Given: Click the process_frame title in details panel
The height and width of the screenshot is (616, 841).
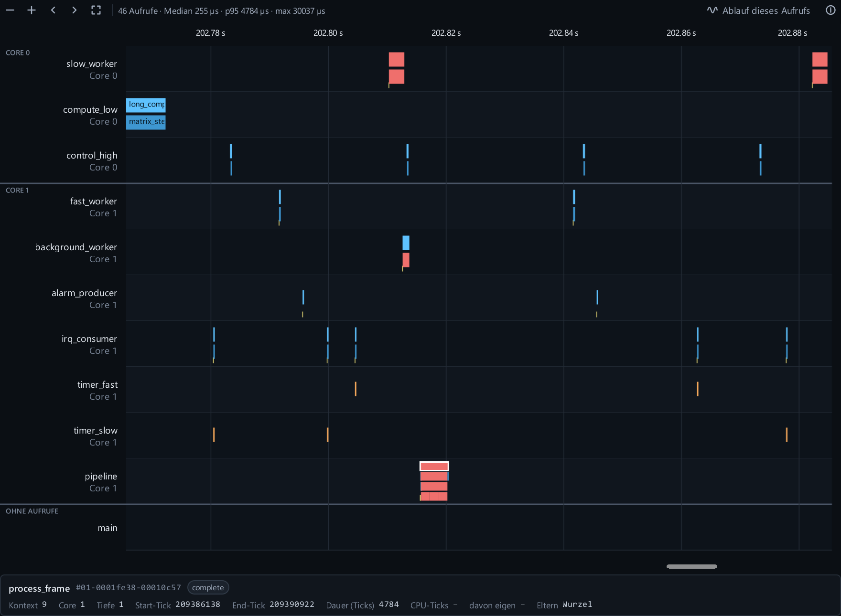Looking at the screenshot, I should 39,588.
